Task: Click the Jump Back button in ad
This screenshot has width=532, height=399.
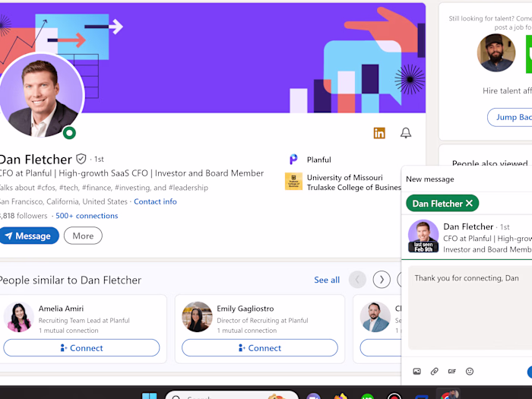Action: pyautogui.click(x=510, y=117)
